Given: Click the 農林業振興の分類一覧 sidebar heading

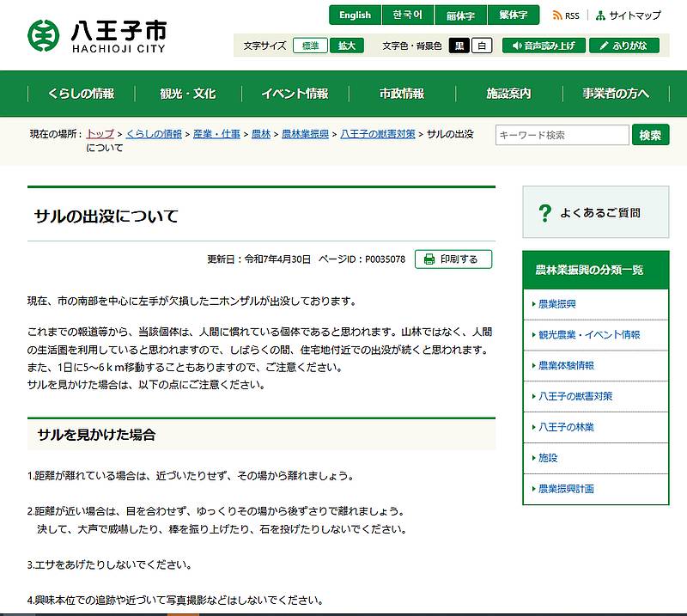Looking at the screenshot, I should tap(589, 270).
